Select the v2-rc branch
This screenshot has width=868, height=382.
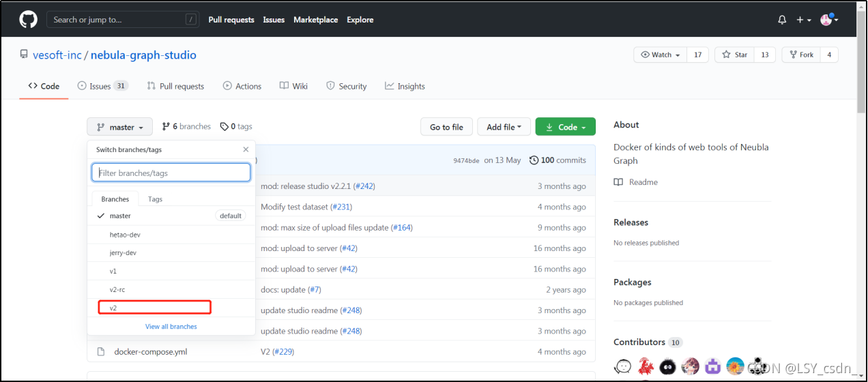pos(171,290)
